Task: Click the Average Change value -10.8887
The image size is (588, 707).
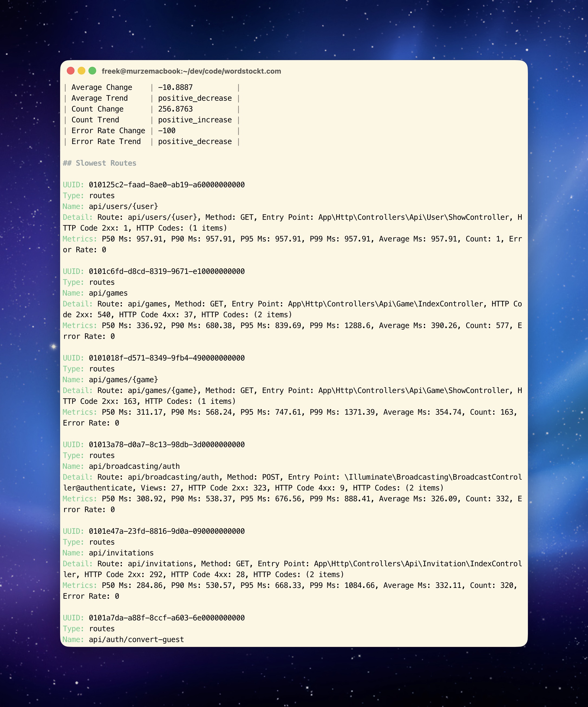Action: point(175,87)
